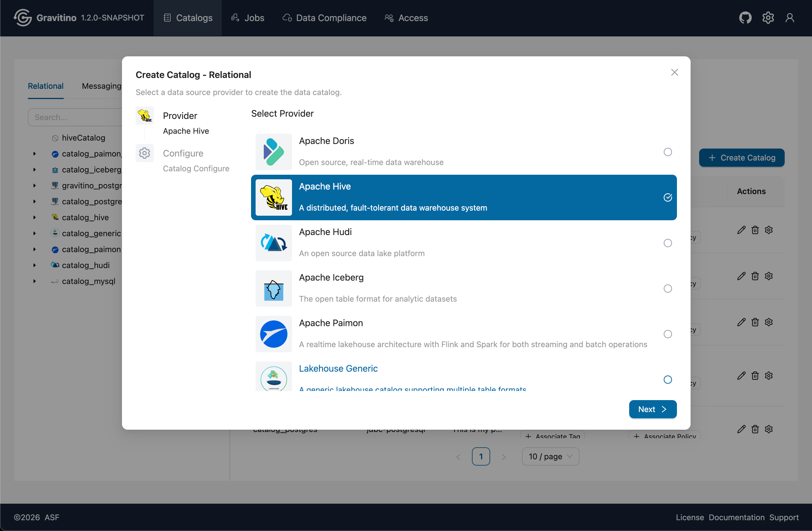Click the Gravitino logo
This screenshot has width=812, height=531.
click(22, 18)
